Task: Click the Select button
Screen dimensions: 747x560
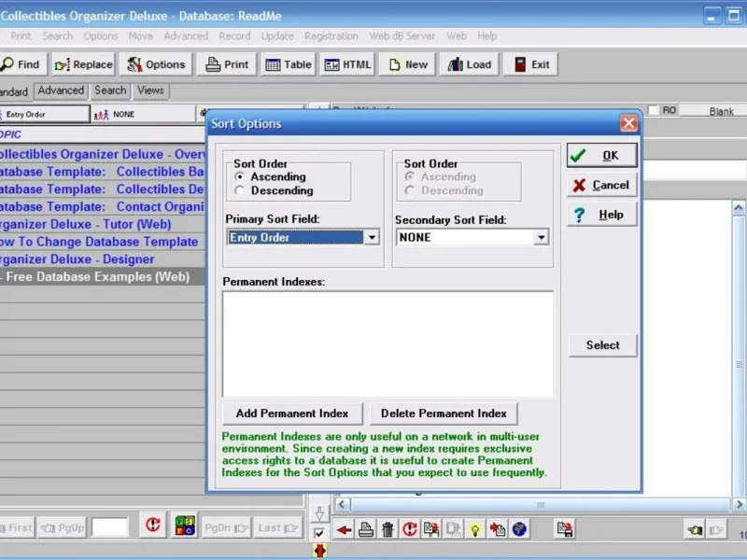Action: coord(602,345)
